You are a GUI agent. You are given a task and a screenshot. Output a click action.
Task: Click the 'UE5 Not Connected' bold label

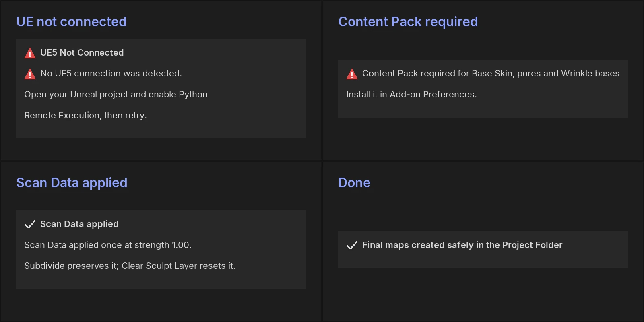[82, 53]
